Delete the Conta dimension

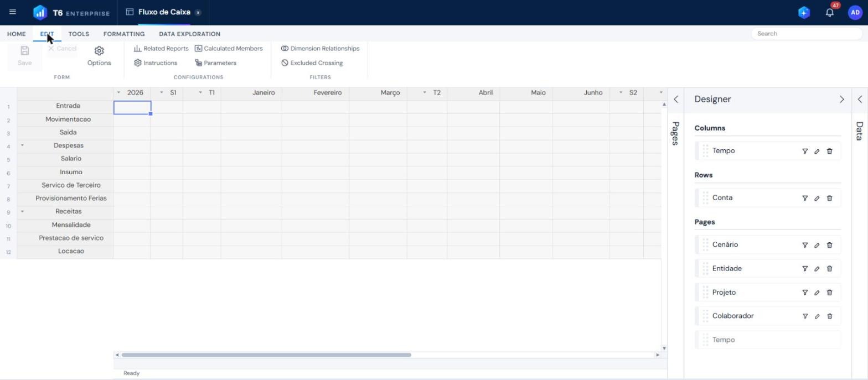click(829, 198)
